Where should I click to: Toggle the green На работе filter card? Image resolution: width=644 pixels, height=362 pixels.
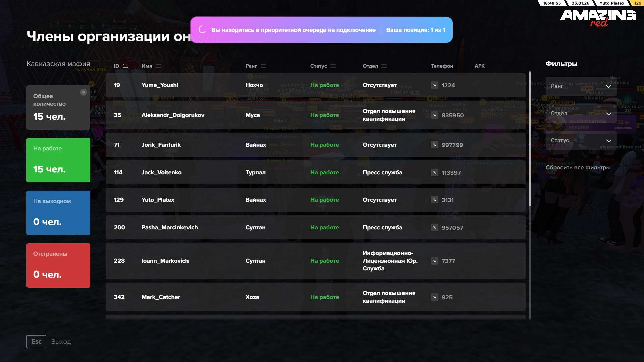pos(58,160)
